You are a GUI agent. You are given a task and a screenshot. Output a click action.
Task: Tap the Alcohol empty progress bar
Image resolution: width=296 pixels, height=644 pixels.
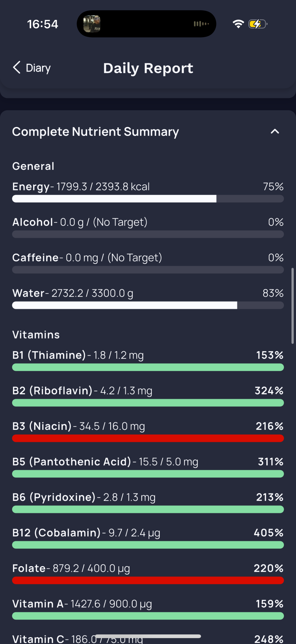[x=148, y=234]
